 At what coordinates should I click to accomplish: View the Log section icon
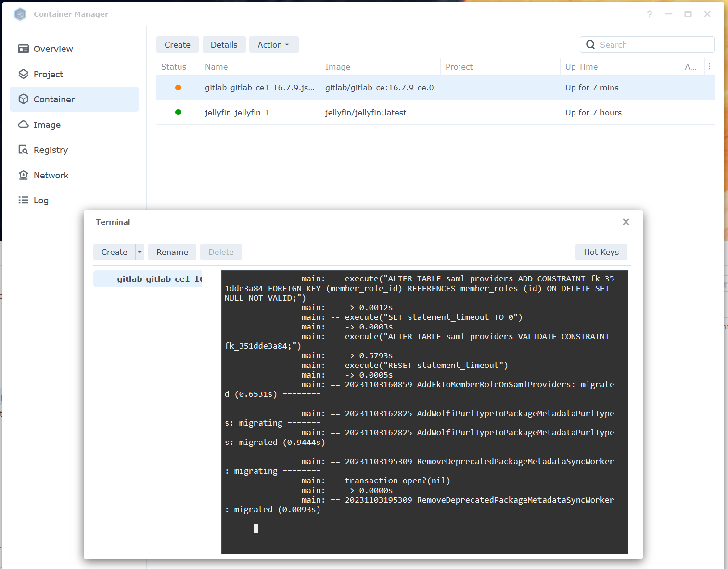(24, 200)
